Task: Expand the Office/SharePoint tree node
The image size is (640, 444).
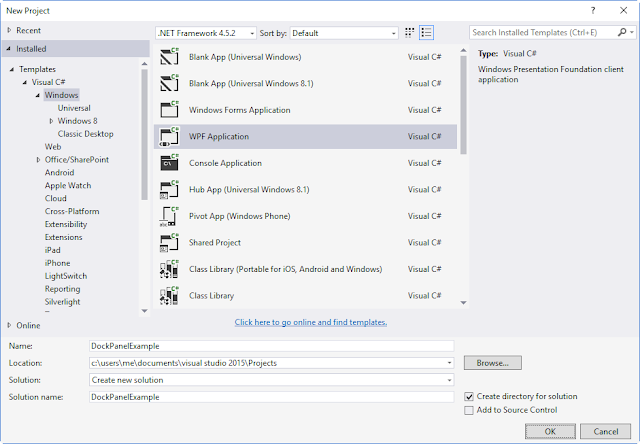Action: (38, 160)
